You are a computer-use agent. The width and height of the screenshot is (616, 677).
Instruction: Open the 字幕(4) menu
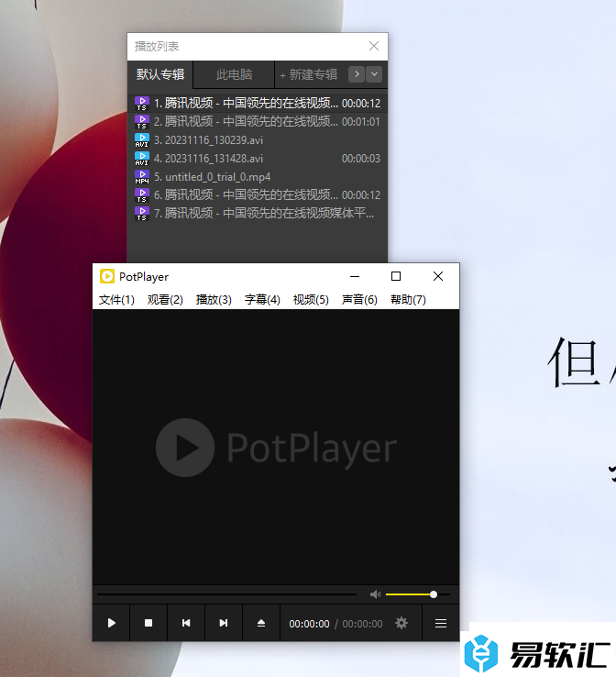click(x=262, y=299)
